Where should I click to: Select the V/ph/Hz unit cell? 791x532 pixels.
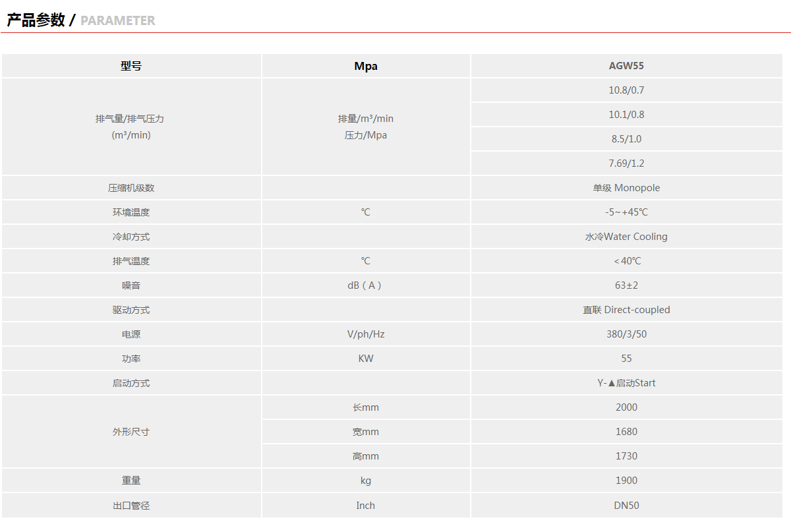coord(366,334)
